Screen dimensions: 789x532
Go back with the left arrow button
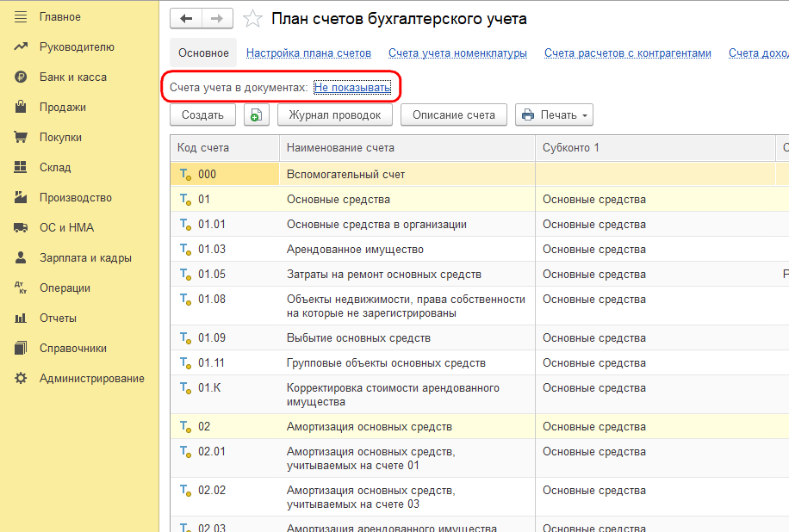(186, 19)
